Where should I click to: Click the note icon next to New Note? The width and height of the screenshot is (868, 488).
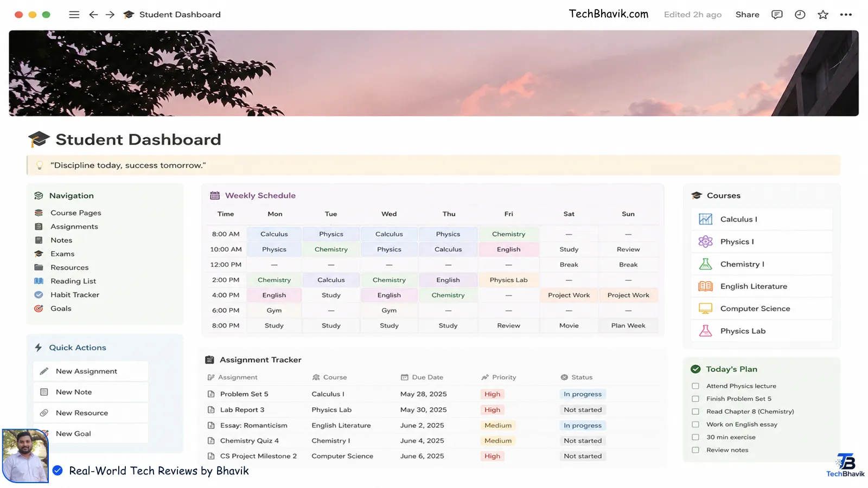(x=44, y=391)
